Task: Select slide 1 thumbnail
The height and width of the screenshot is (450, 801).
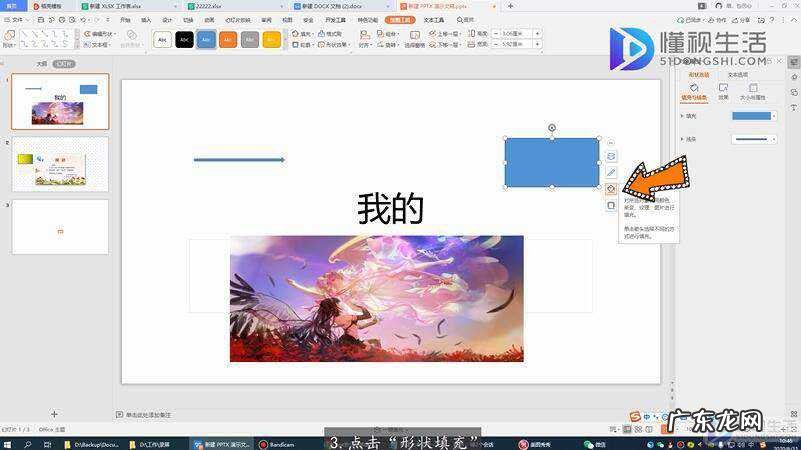Action: (x=60, y=101)
